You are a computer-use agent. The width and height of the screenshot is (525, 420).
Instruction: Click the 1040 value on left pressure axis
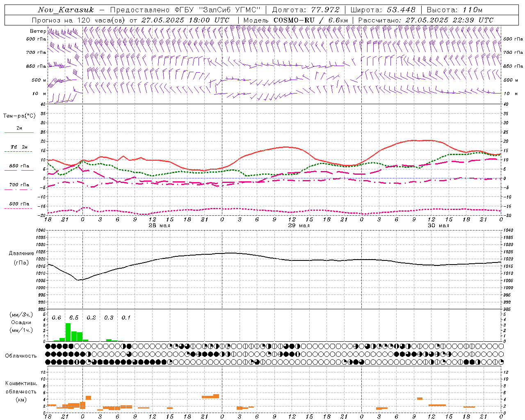point(41,231)
